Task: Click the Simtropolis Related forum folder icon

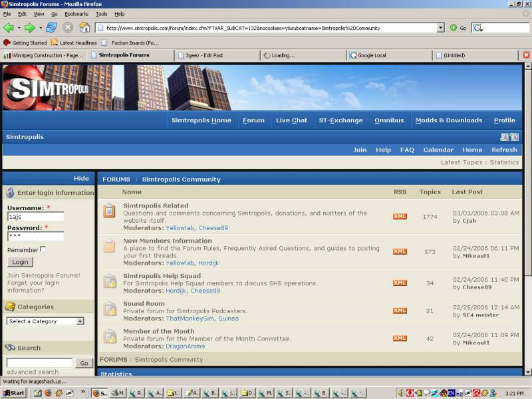Action: 109,210
